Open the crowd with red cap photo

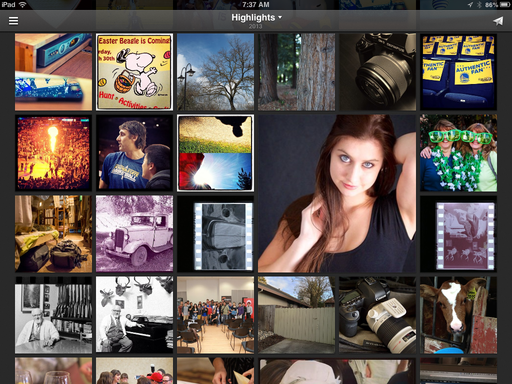pyautogui.click(x=134, y=371)
